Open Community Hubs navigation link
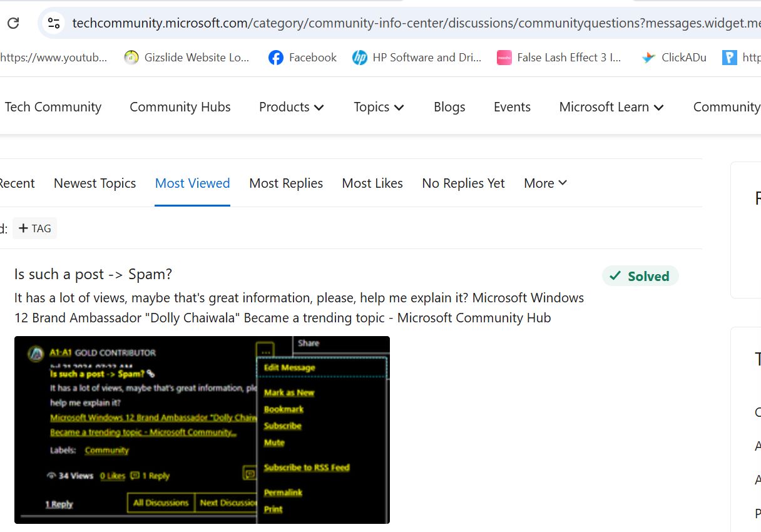Image resolution: width=761 pixels, height=532 pixels. [x=180, y=107]
